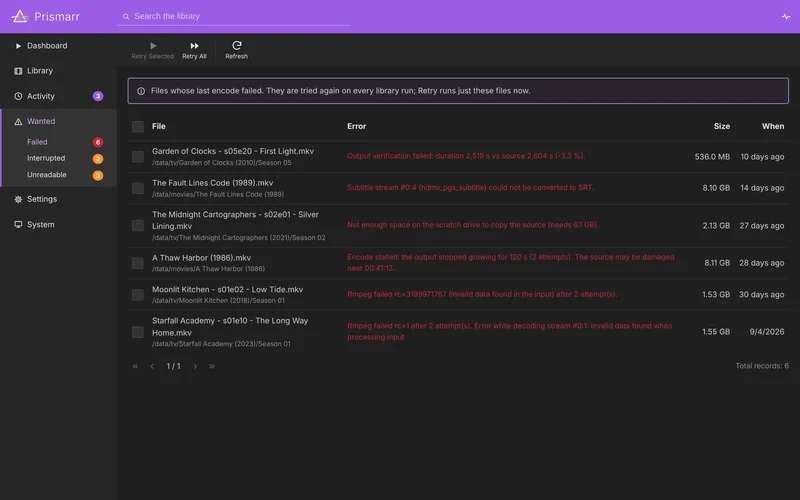
Task: Go to first page of results
Action: coord(135,366)
